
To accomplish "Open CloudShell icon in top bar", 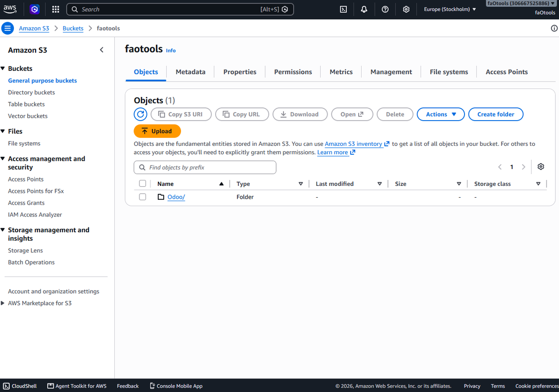I will (343, 9).
